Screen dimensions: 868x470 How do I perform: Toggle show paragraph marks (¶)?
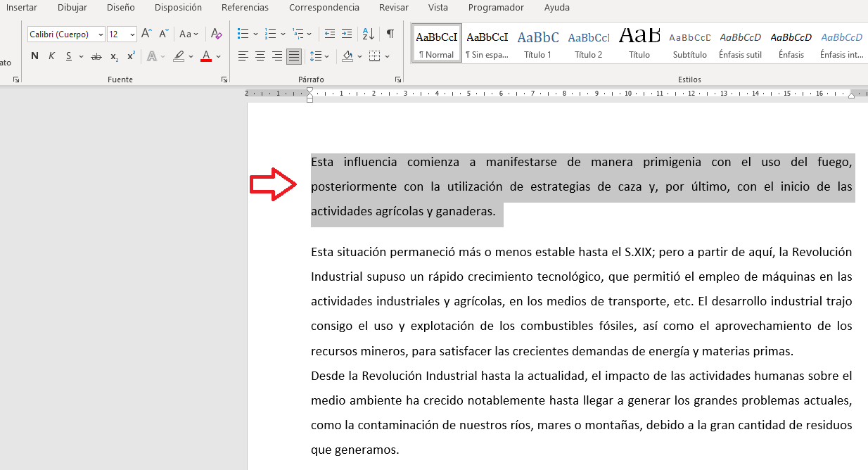390,34
